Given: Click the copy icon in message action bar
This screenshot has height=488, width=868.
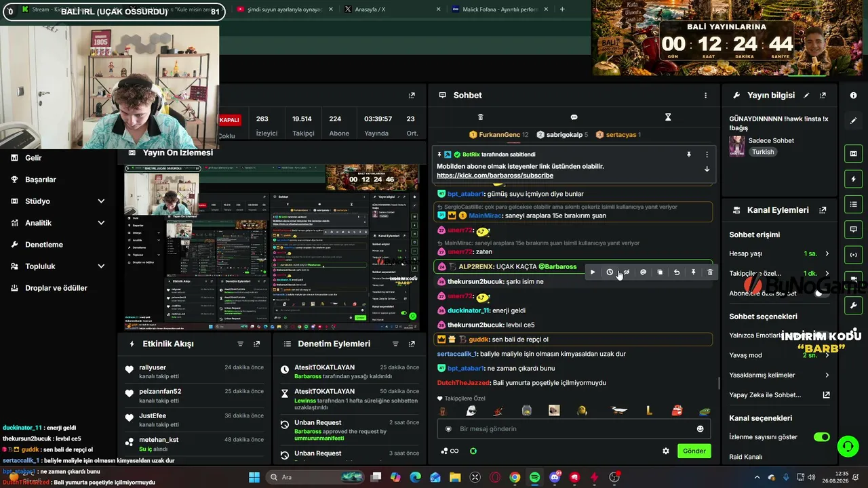Looking at the screenshot, I should click(660, 272).
